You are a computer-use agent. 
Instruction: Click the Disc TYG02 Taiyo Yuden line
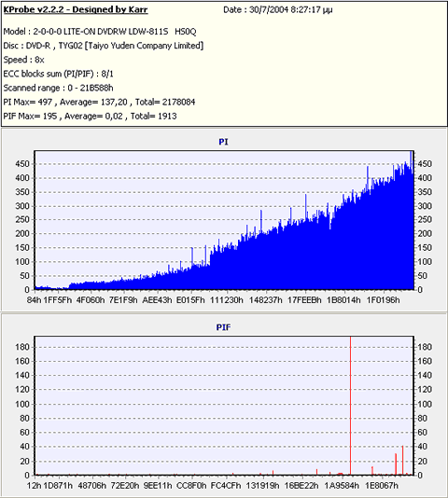[104, 46]
